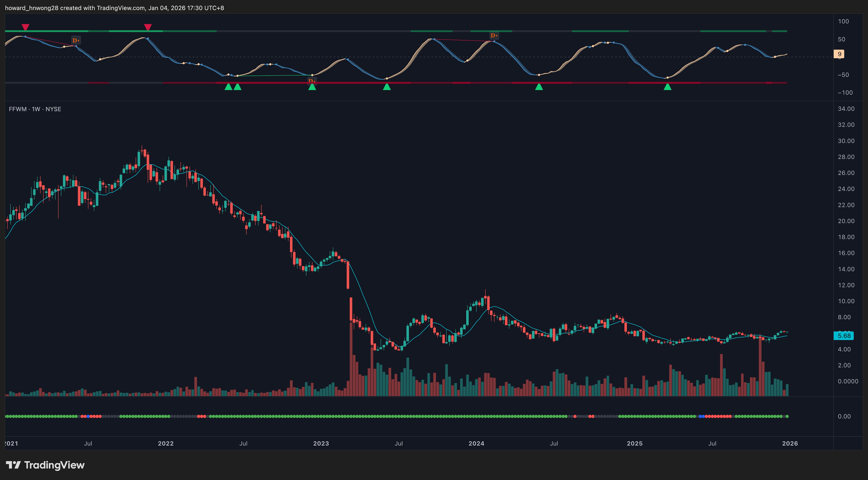Click the leftmost green up-triangle buy signal

coord(229,87)
